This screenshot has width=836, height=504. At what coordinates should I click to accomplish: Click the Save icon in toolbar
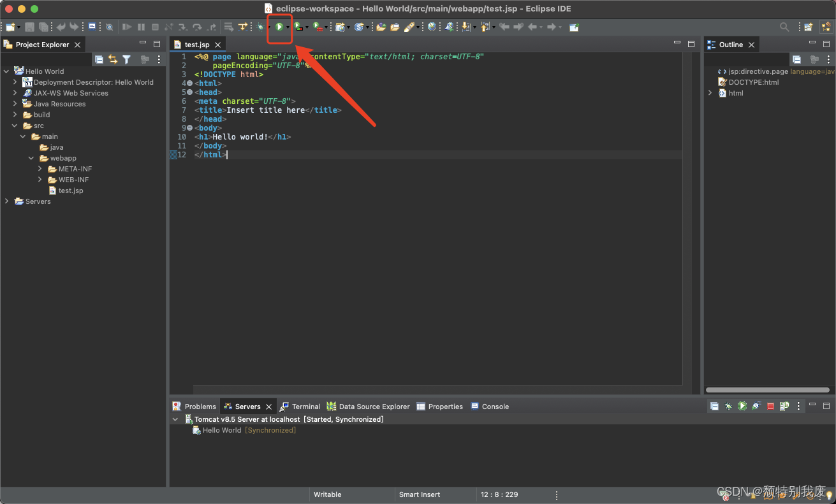[29, 27]
